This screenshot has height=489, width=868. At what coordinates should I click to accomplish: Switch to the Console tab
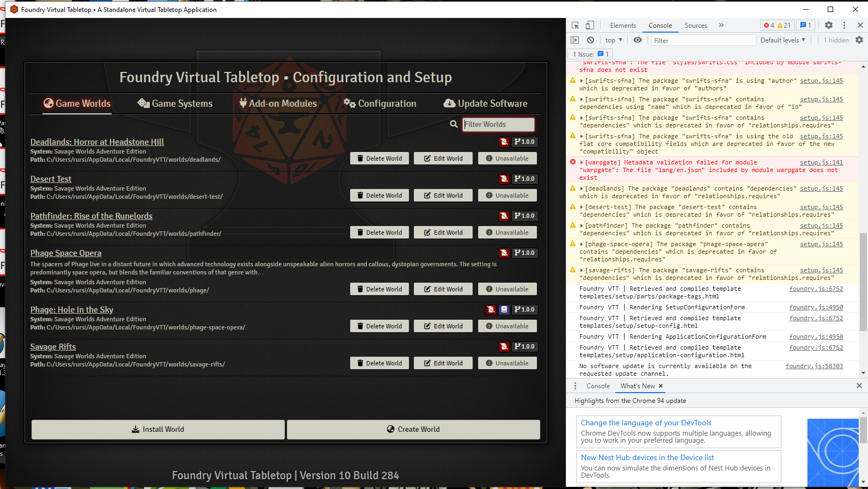point(660,26)
